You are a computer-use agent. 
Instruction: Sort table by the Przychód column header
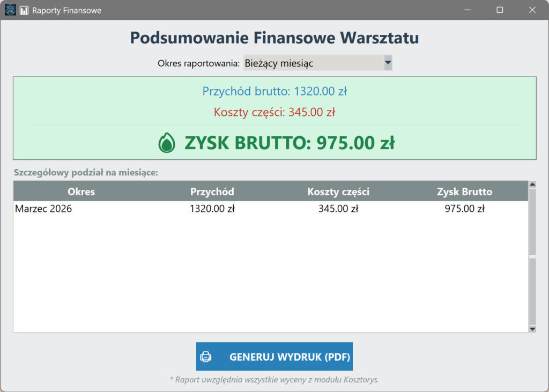[x=212, y=191]
